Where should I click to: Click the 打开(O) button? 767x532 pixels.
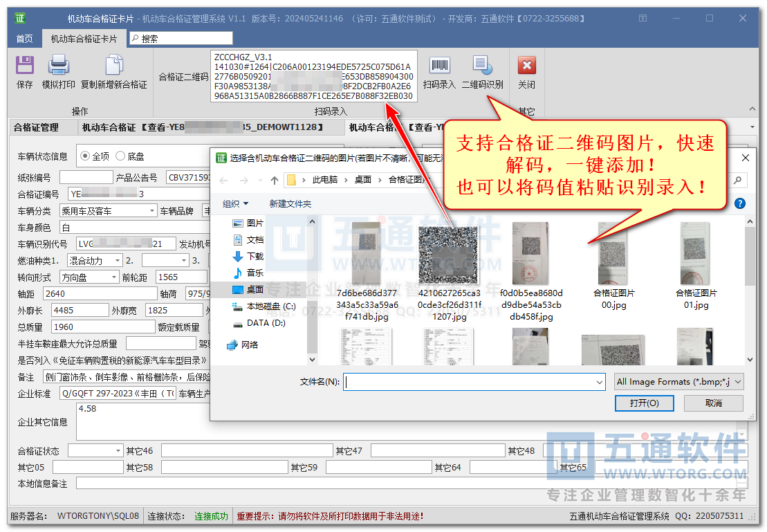pyautogui.click(x=644, y=403)
